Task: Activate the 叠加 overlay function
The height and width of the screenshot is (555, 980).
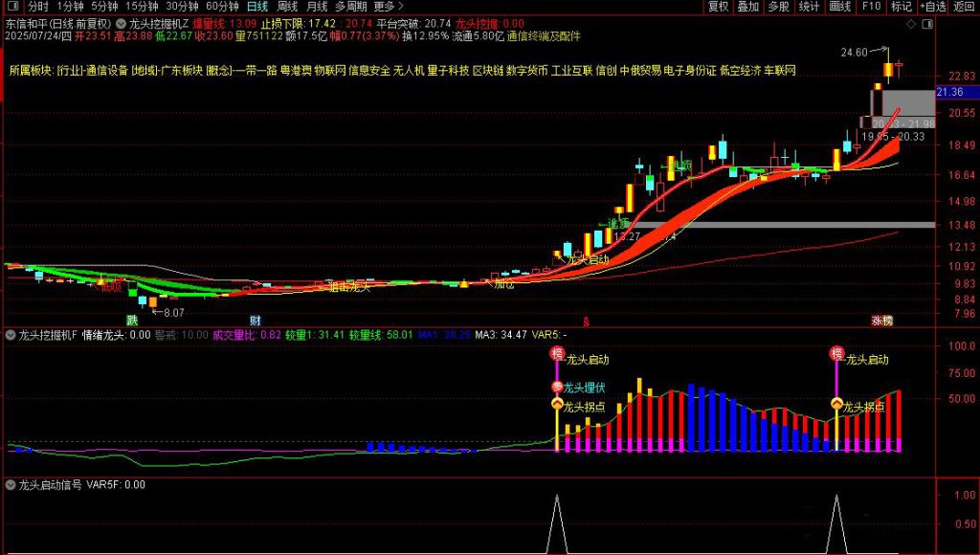Action: coord(748,7)
